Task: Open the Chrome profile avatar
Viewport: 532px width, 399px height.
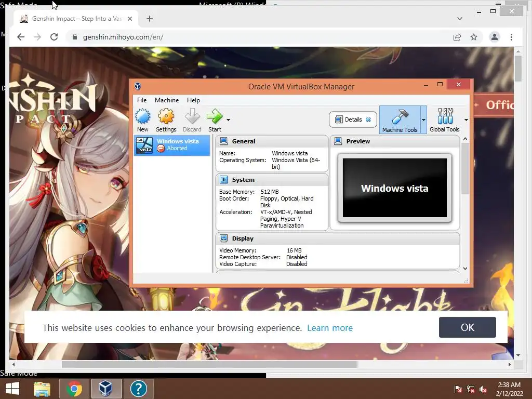Action: point(495,37)
